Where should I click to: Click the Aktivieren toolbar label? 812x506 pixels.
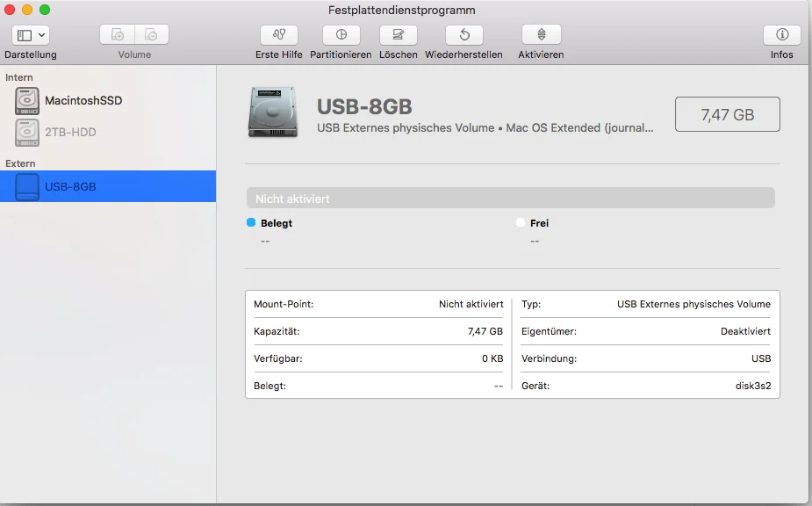pos(541,54)
